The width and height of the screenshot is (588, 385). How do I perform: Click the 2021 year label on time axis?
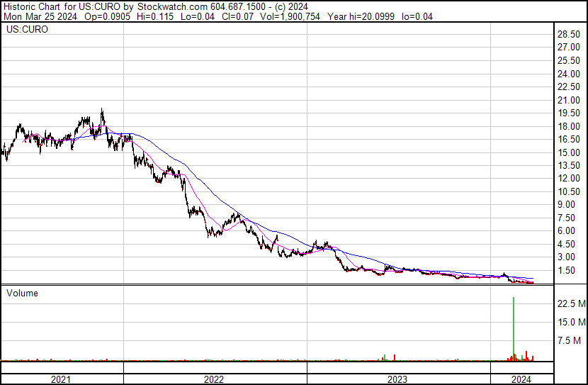click(x=62, y=379)
